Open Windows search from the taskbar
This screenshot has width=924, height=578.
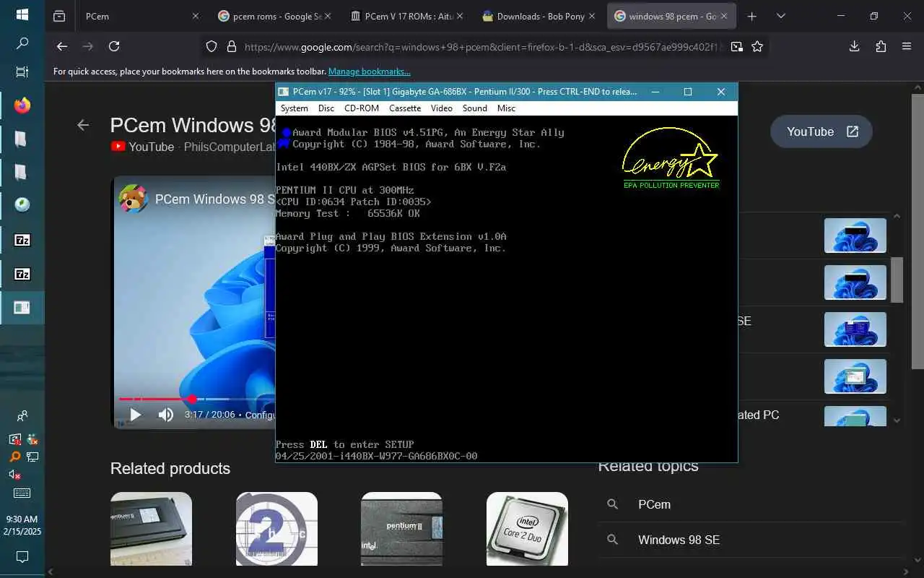coord(22,43)
